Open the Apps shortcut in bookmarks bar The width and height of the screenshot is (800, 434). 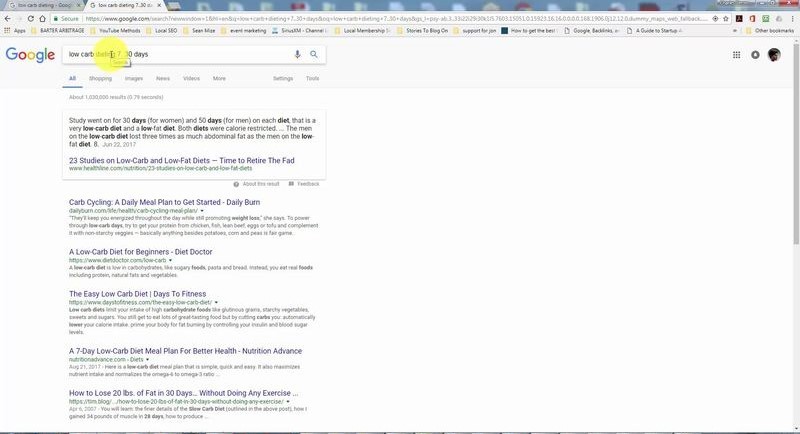15,31
